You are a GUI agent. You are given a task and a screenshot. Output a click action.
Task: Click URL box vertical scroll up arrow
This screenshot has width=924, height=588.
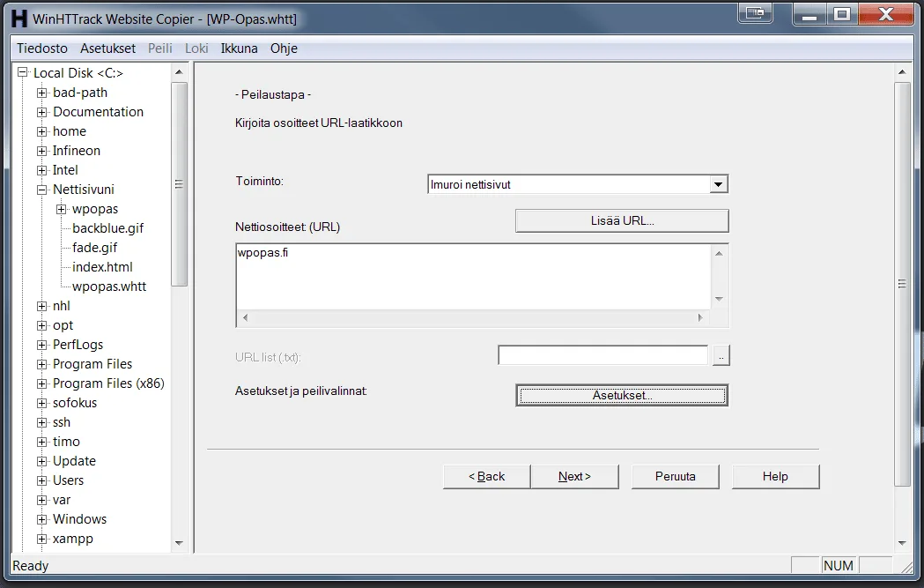pos(719,254)
